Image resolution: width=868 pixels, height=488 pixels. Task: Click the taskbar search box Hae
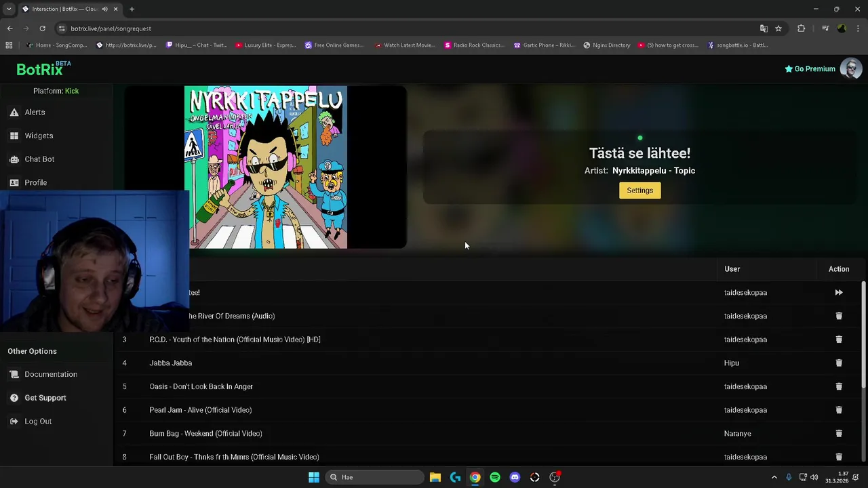374,477
